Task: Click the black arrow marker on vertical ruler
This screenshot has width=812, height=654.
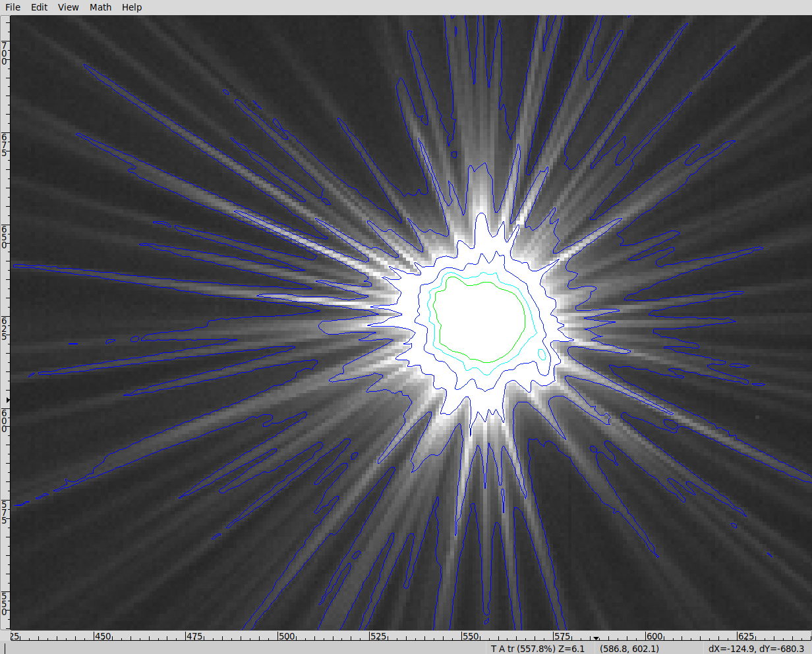Action: coord(8,400)
